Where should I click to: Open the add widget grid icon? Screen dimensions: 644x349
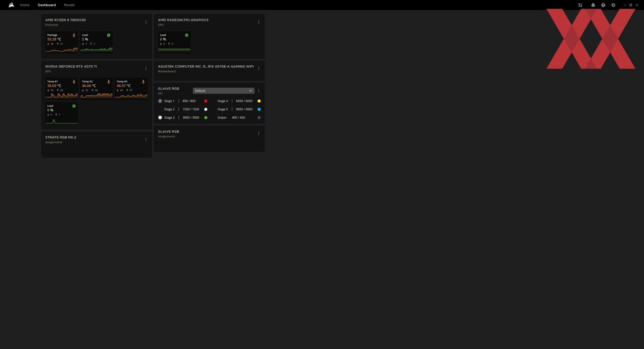[580, 5]
